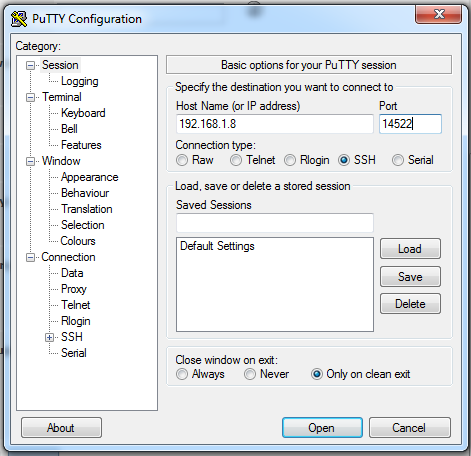Collapse the Window category node
The width and height of the screenshot is (471, 456).
(30, 162)
